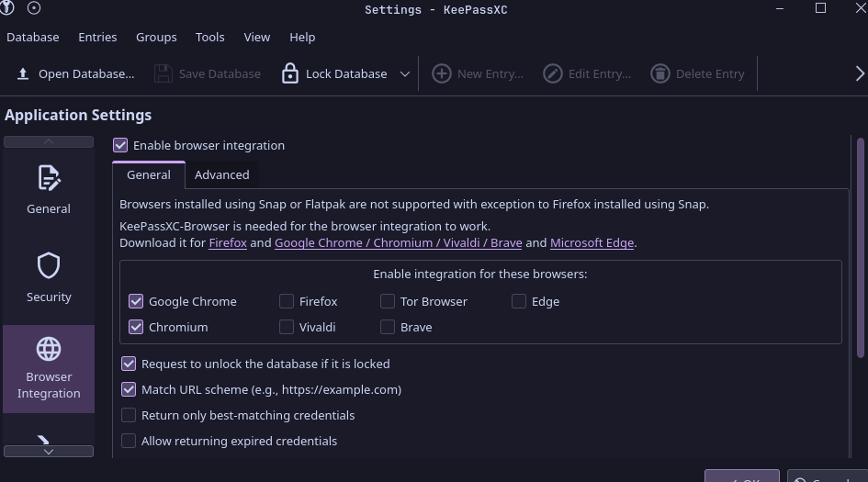
Task: Enable Tor Browser integration checkbox
Action: 388,302
